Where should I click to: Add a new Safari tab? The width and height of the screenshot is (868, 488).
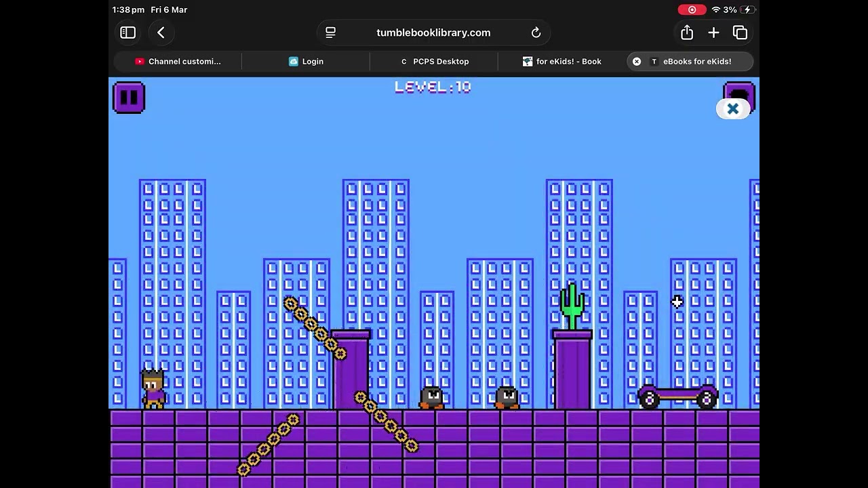[x=713, y=33]
